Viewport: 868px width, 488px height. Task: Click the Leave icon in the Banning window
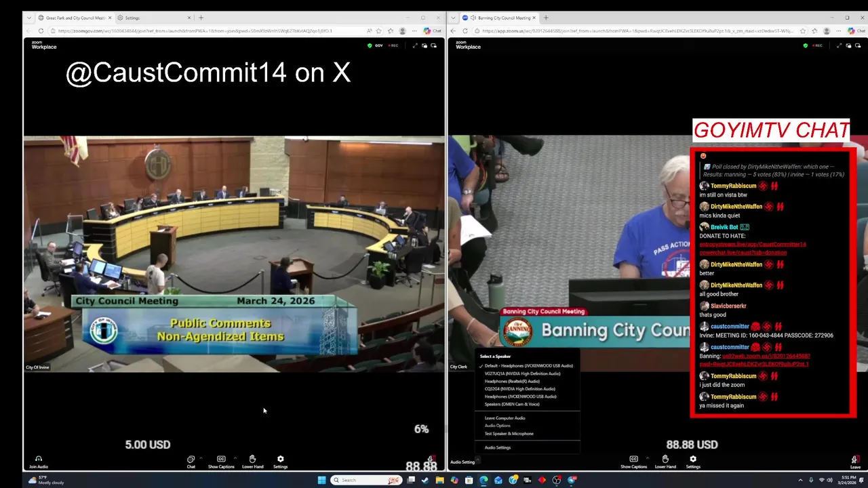tap(855, 462)
